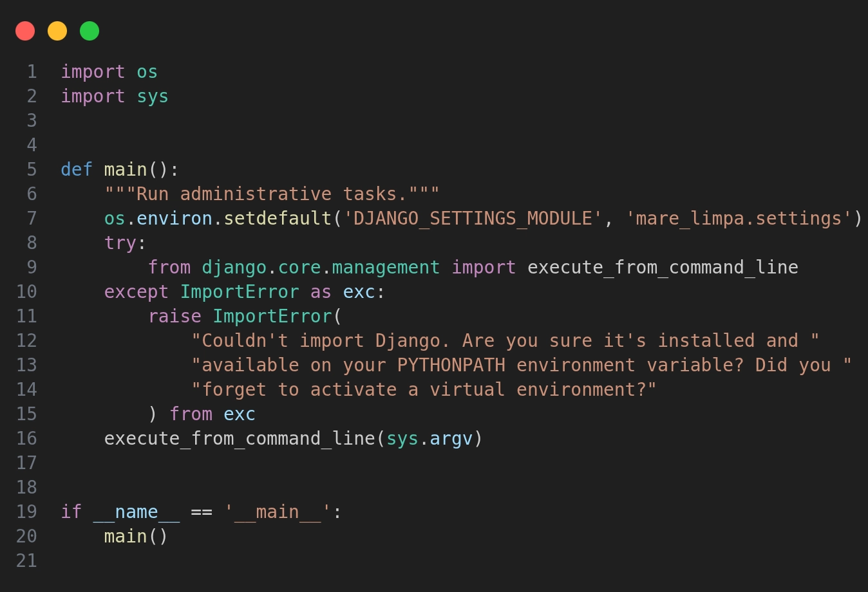Click line number 12 in the gutter

[26, 341]
